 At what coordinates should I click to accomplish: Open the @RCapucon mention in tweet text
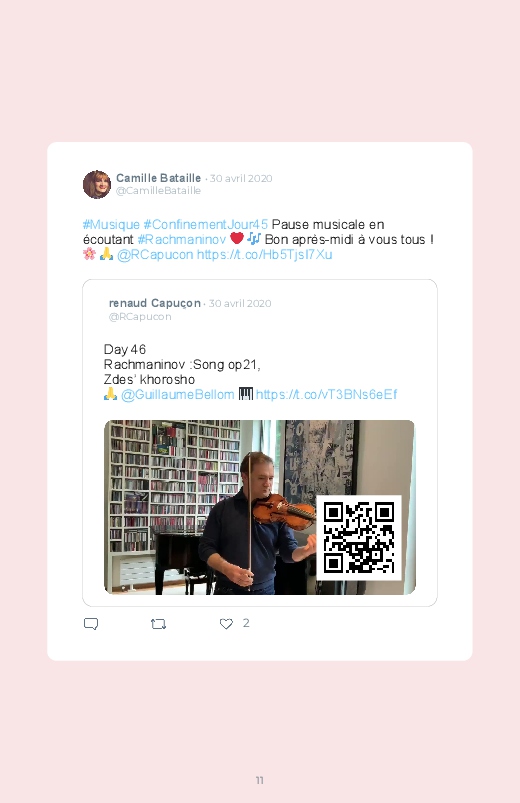click(155, 255)
